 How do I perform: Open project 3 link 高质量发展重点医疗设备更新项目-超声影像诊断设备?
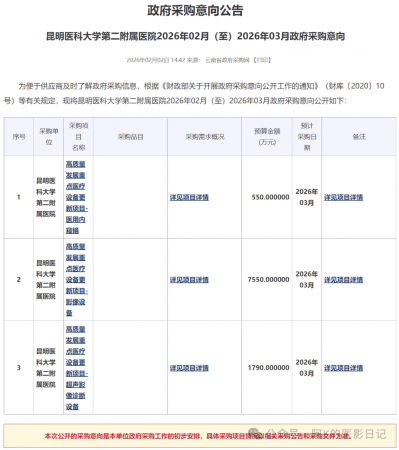[x=77, y=368]
